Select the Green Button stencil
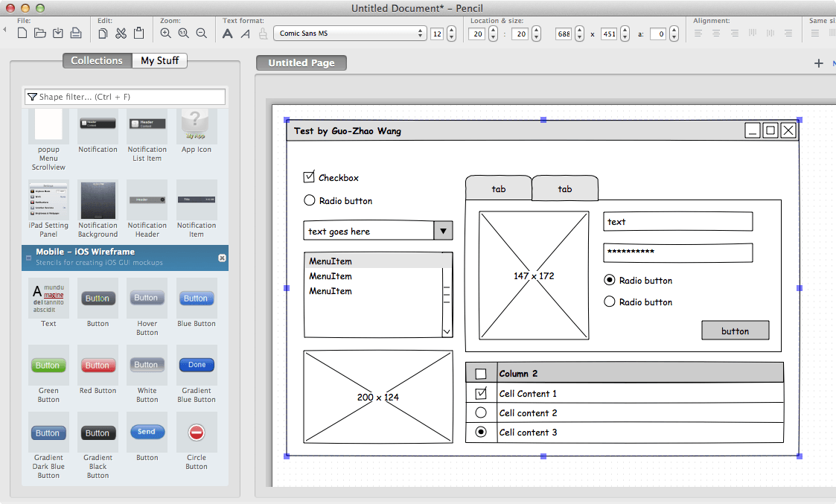This screenshot has width=836, height=504. pos(48,365)
